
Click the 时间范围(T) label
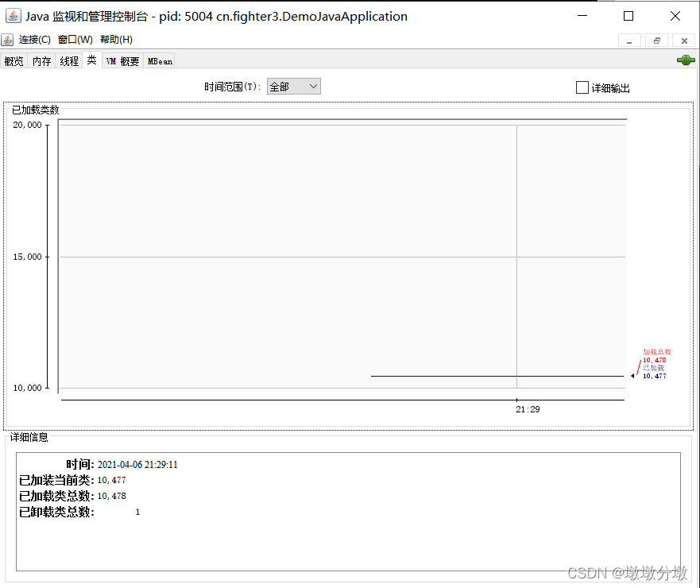(232, 87)
